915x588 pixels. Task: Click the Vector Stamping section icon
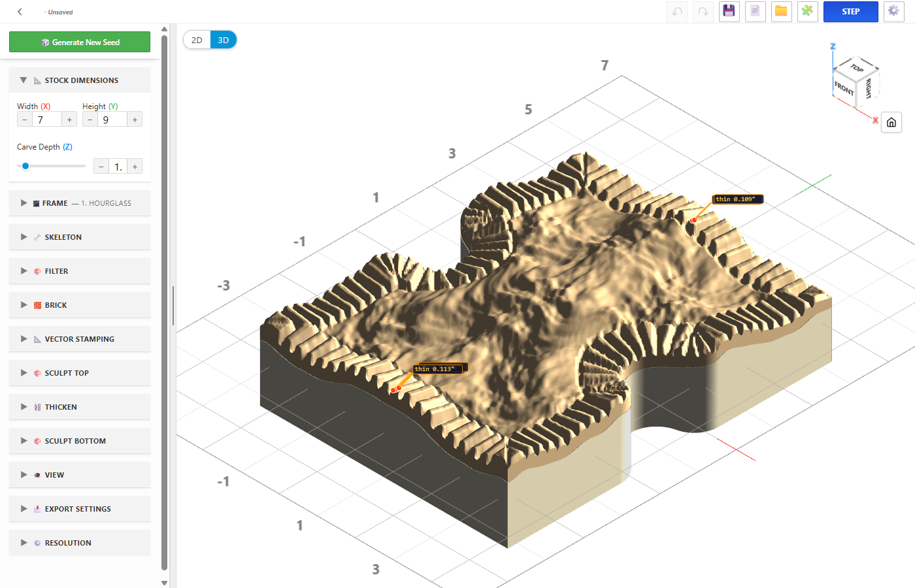click(37, 339)
